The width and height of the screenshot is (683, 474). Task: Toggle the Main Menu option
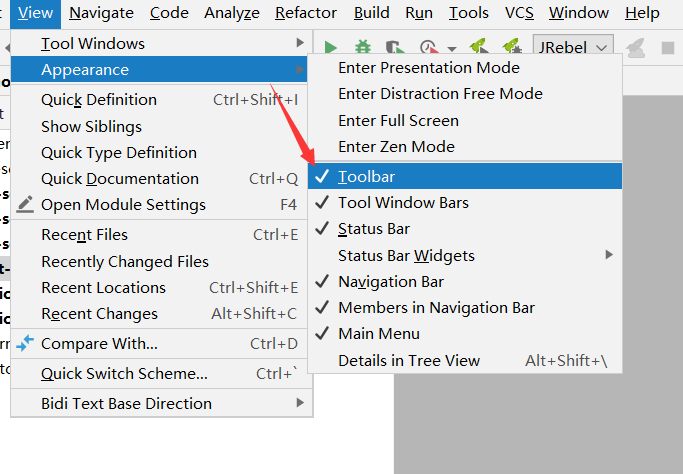(x=465, y=334)
